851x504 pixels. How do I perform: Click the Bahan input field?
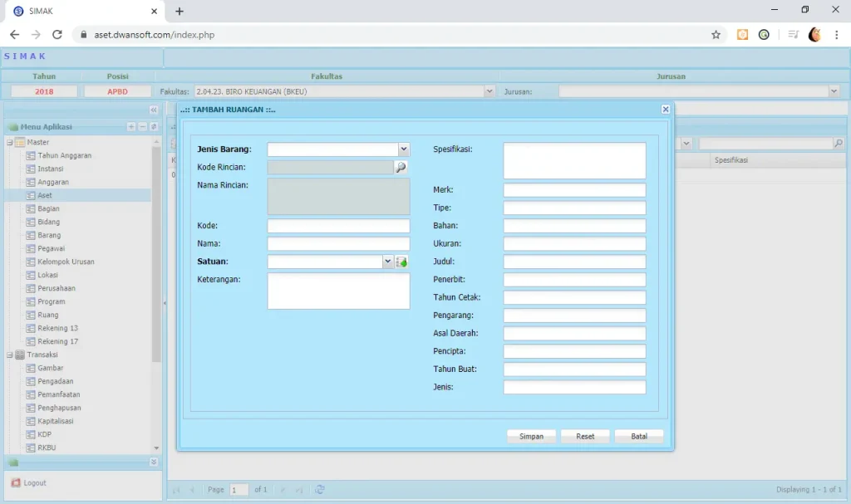pyautogui.click(x=575, y=226)
